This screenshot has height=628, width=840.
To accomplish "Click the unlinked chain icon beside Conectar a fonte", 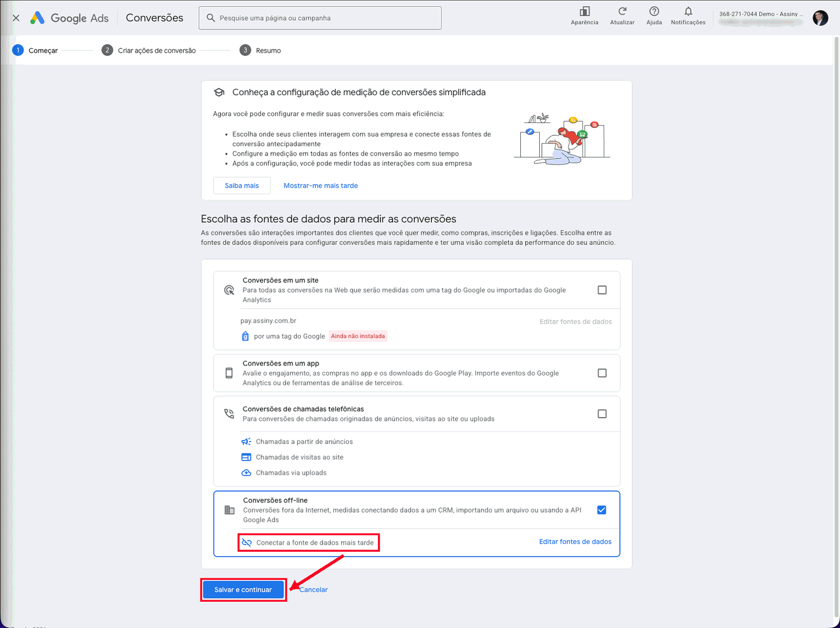I will pyautogui.click(x=247, y=542).
